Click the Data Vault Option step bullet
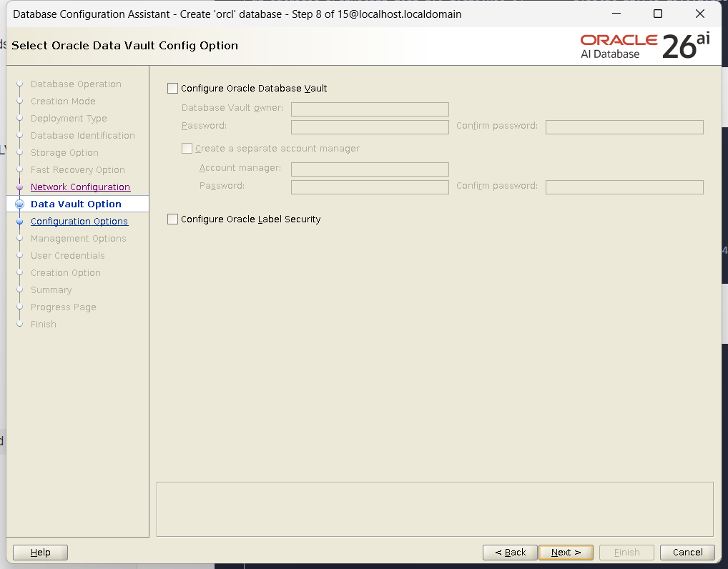The width and height of the screenshot is (728, 569). 19,204
